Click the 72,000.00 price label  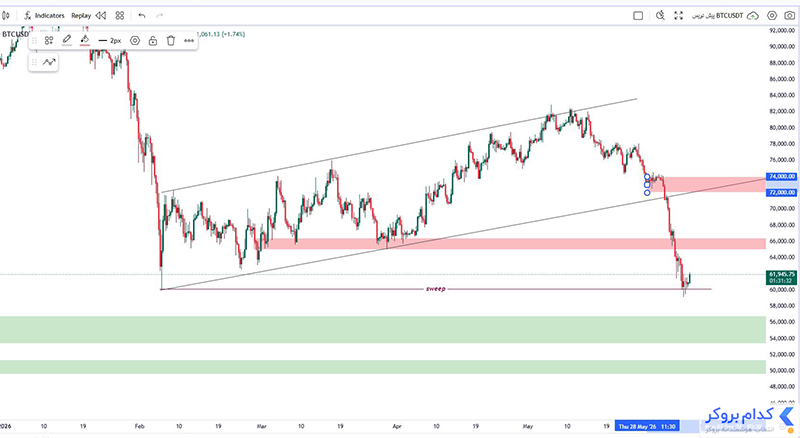[x=781, y=192]
